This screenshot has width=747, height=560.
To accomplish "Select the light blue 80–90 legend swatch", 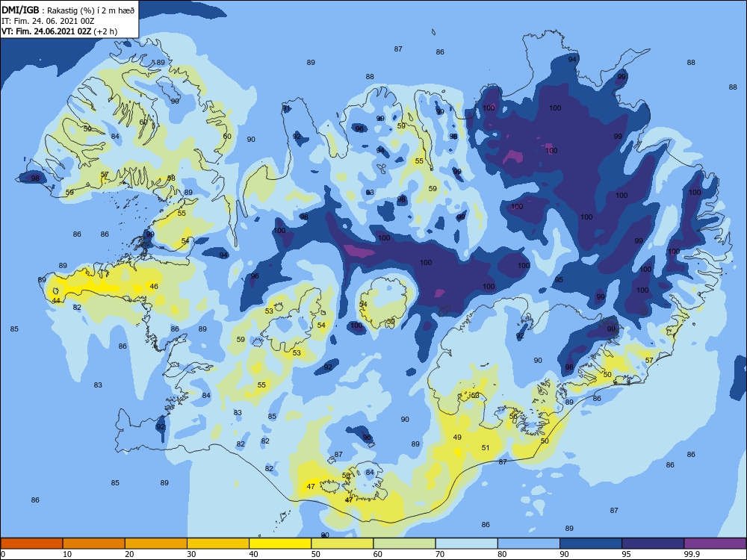I will tap(529, 544).
